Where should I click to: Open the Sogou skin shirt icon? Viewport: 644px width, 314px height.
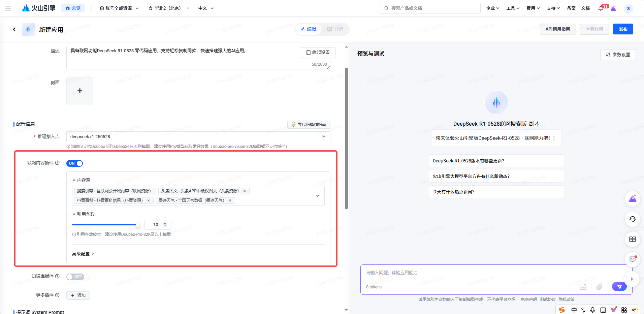614,310
